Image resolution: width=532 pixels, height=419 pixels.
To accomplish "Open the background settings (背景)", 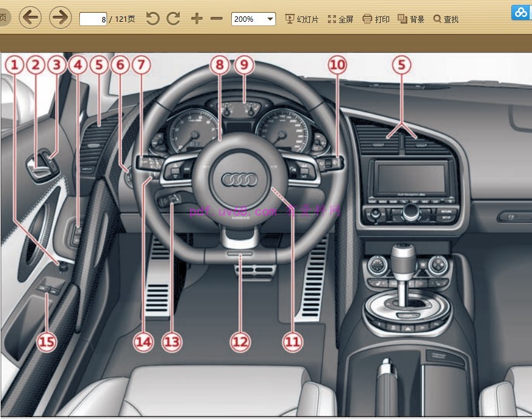I will [x=411, y=19].
